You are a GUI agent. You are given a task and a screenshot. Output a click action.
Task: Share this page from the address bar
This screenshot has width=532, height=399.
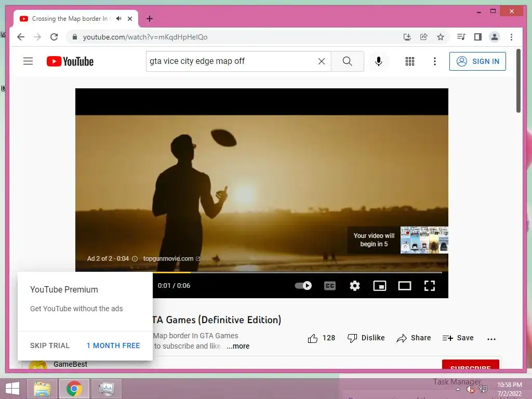(424, 37)
